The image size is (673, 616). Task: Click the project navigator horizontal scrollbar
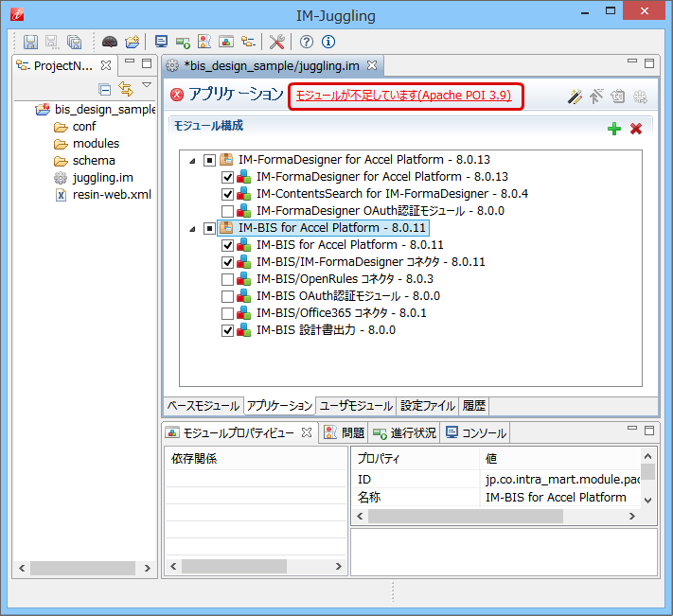(82, 568)
